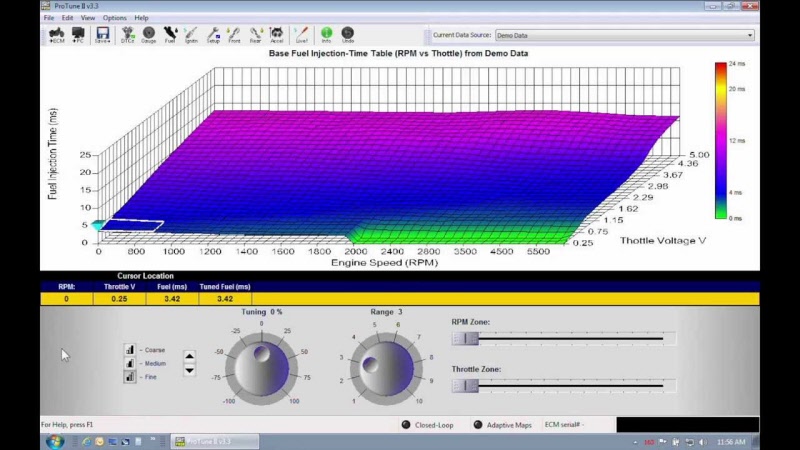Open the DTCs diagnostic codes icon

pos(128,34)
